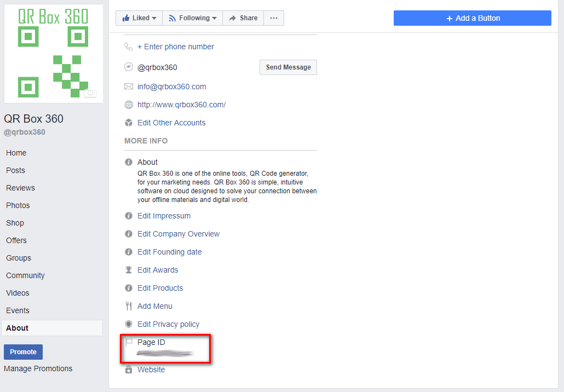Click Edit Awards

(158, 270)
